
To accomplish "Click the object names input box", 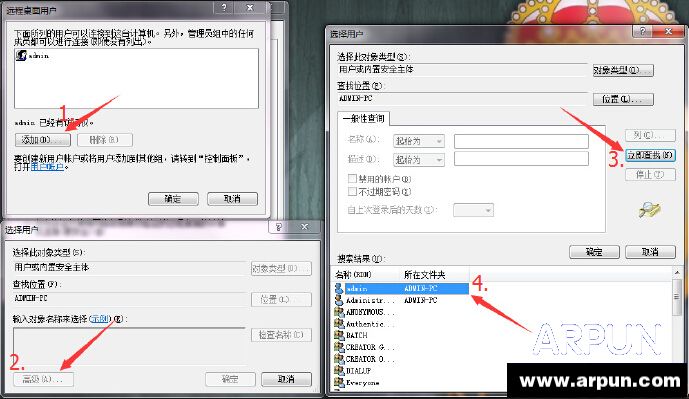I will tap(129, 347).
